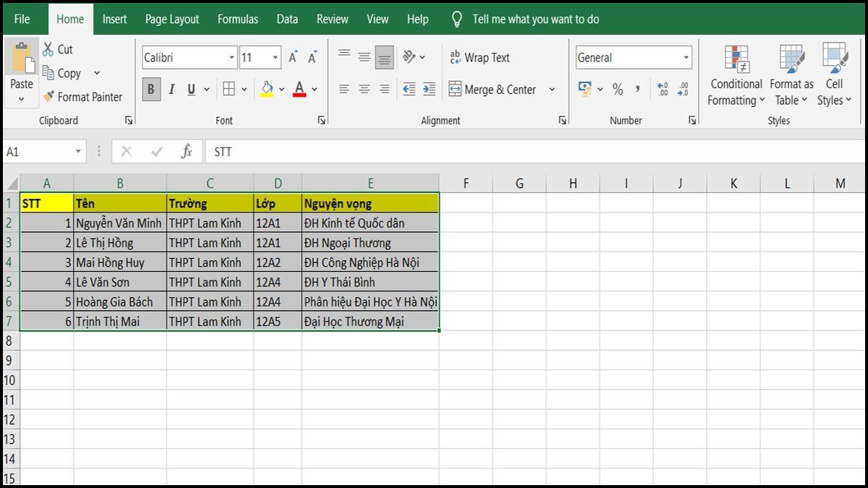Apply comma style format
The height and width of the screenshot is (488, 868).
click(638, 89)
